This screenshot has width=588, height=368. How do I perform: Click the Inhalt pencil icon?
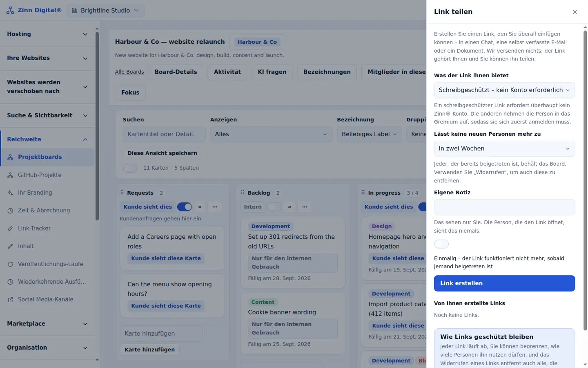point(10,246)
